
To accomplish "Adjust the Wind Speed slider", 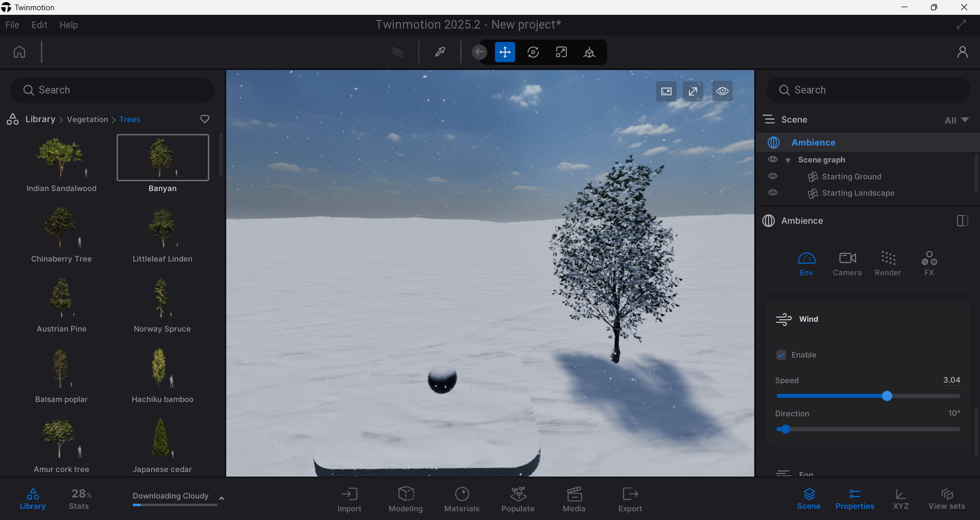I will (x=887, y=396).
